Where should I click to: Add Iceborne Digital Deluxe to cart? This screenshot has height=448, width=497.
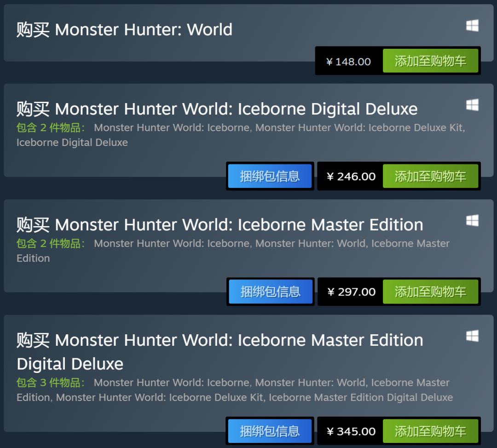point(430,176)
